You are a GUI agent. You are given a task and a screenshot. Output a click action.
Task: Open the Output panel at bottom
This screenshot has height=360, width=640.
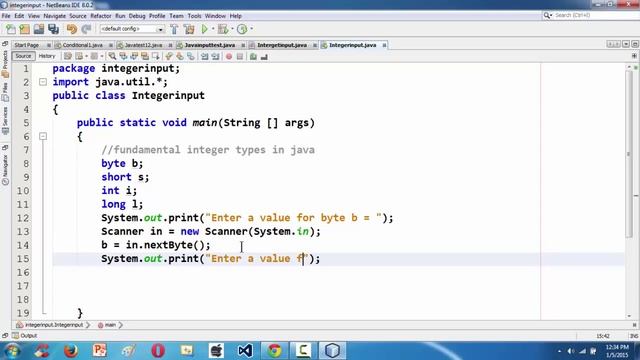point(24,336)
